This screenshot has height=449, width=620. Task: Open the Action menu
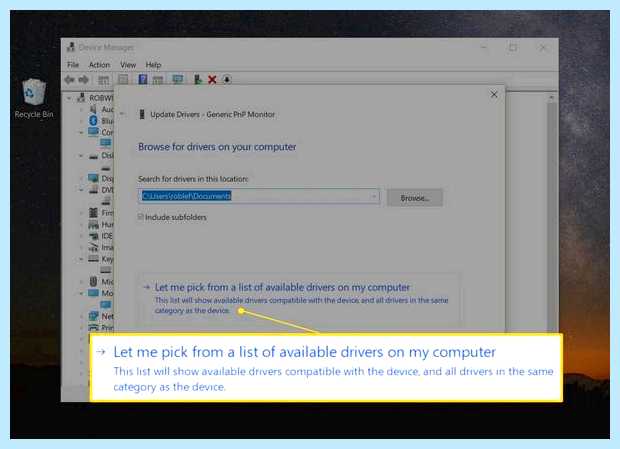click(x=99, y=65)
